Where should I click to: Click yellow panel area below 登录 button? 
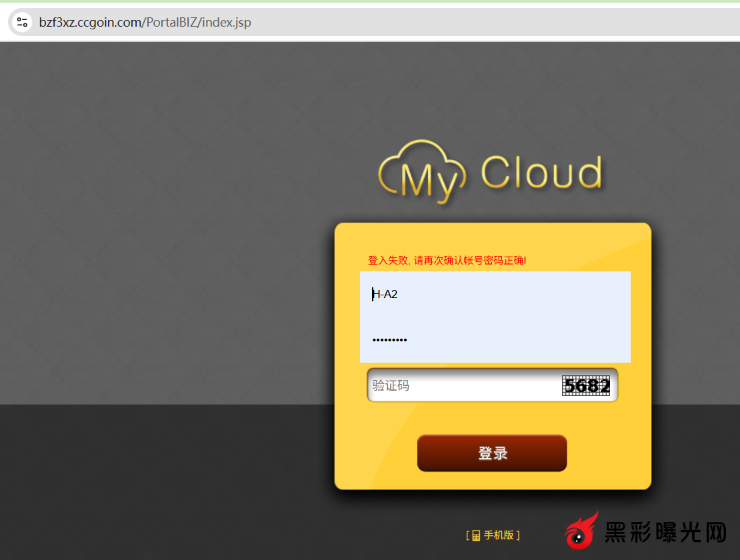click(492, 481)
